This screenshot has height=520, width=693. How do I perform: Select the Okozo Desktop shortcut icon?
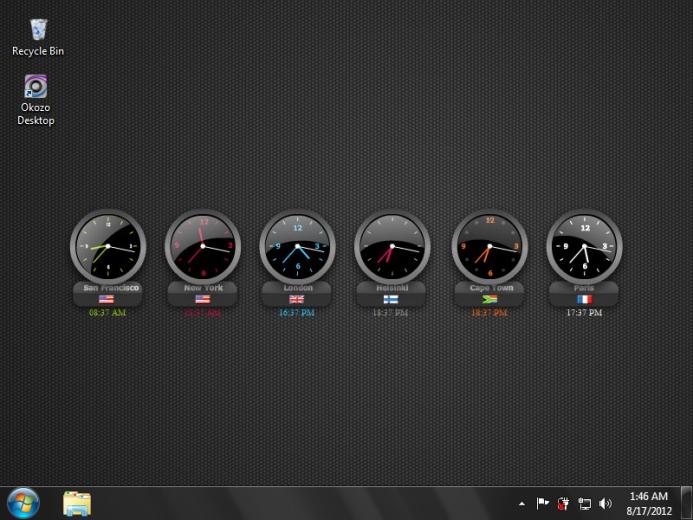[x=35, y=100]
